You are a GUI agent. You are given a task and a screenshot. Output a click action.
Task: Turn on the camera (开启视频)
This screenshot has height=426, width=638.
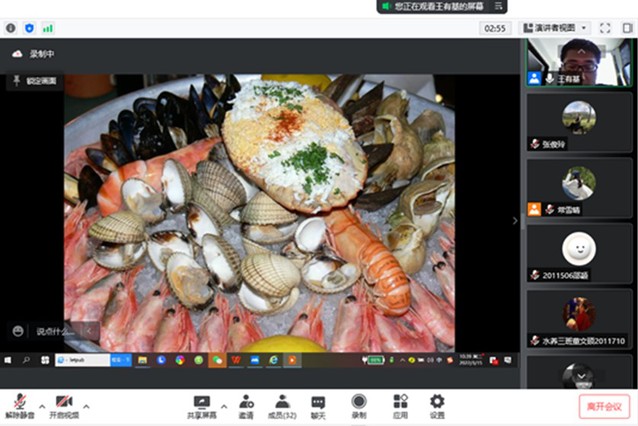(x=65, y=404)
